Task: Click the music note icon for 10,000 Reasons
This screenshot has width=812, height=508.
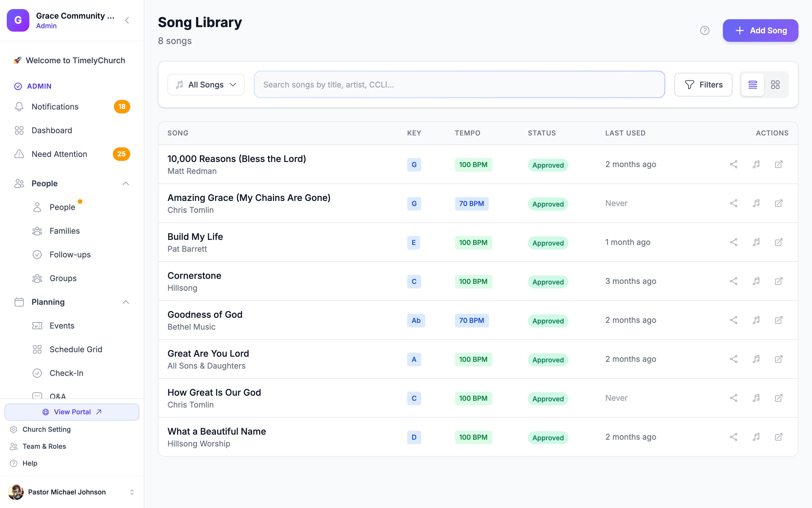Action: click(756, 164)
